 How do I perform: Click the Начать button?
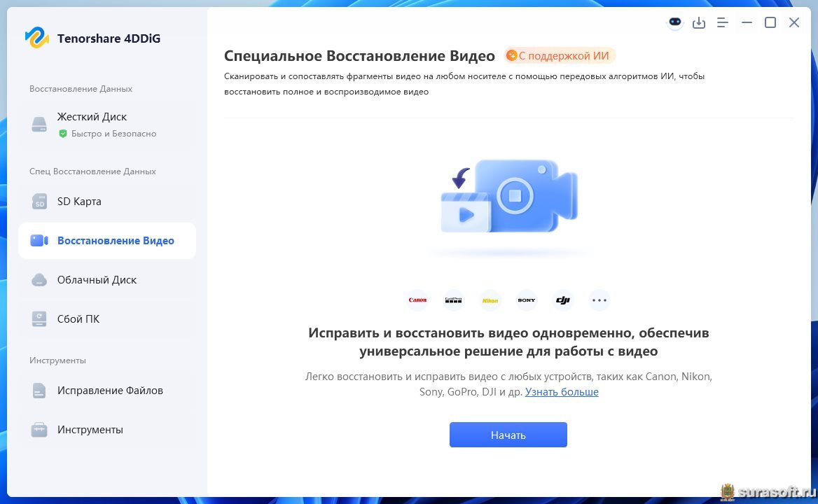click(x=508, y=435)
